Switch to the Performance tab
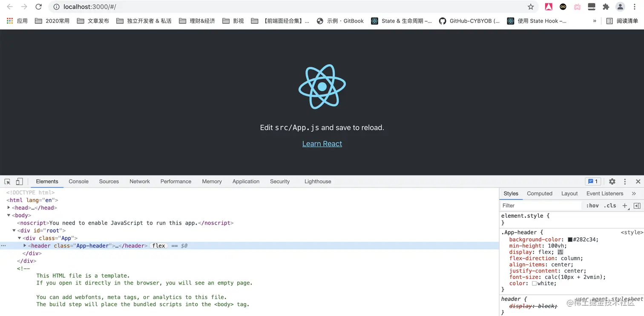 pyautogui.click(x=176, y=182)
